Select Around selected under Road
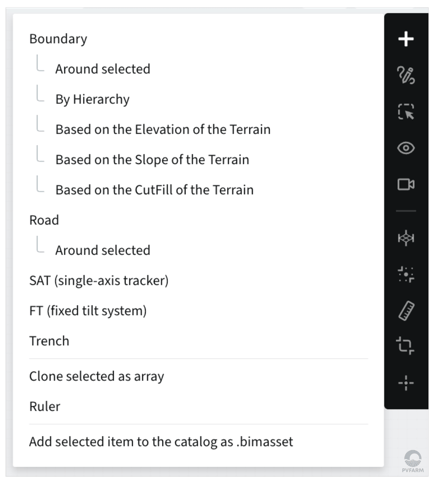 point(103,250)
